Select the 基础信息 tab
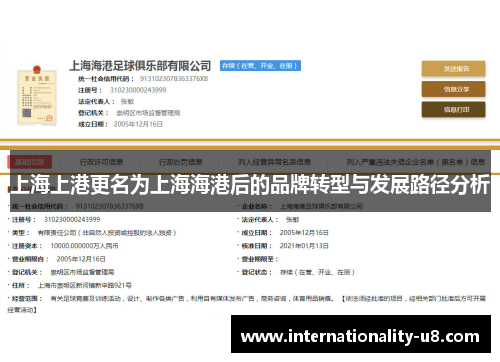 coord(29,162)
